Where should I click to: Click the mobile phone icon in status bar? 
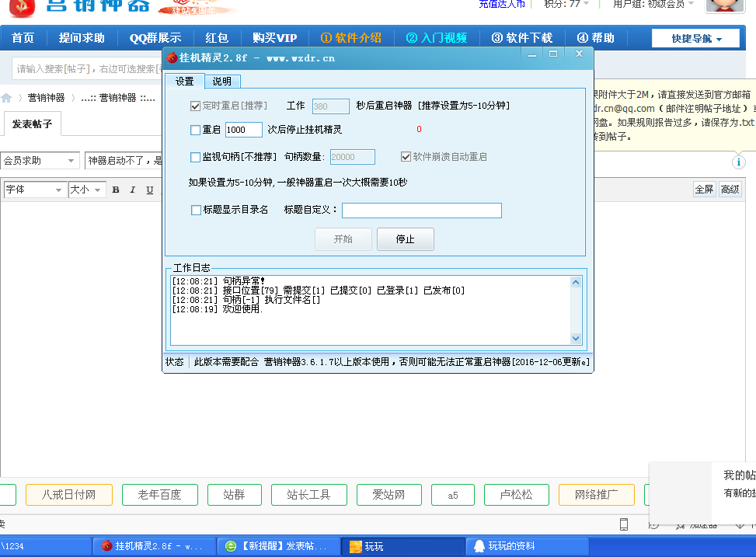(x=623, y=524)
